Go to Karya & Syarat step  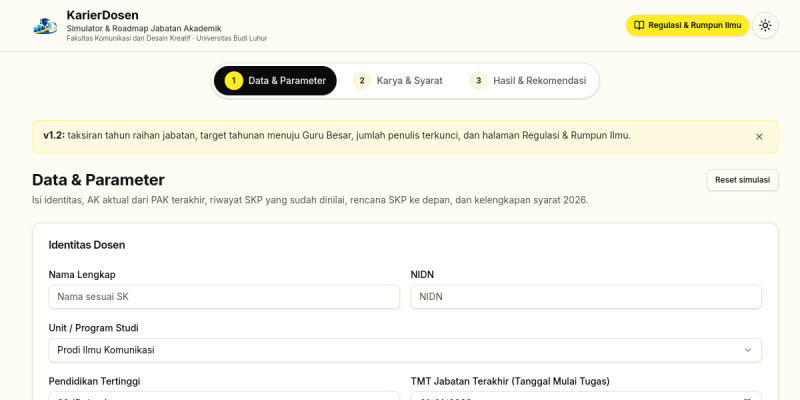398,81
